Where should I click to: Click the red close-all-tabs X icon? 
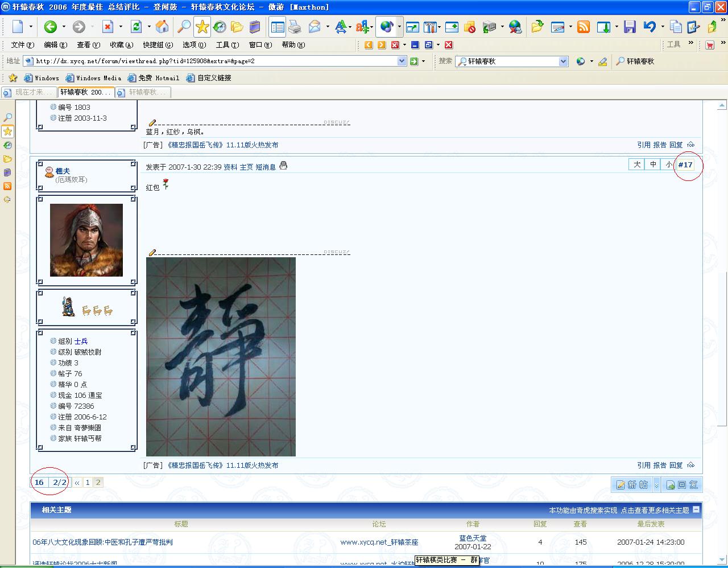click(449, 45)
